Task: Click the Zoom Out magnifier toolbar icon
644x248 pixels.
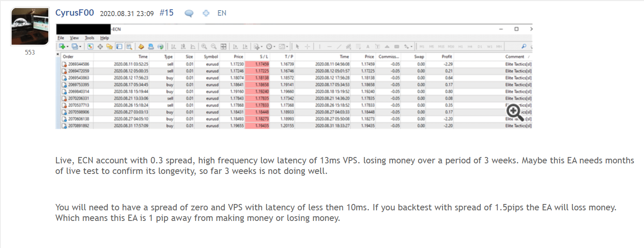Action: pyautogui.click(x=213, y=47)
